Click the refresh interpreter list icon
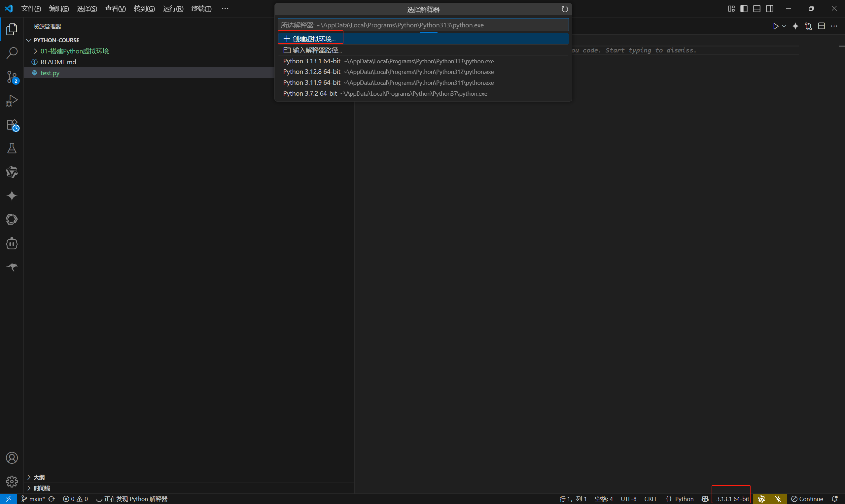This screenshot has height=504, width=845. (x=565, y=10)
